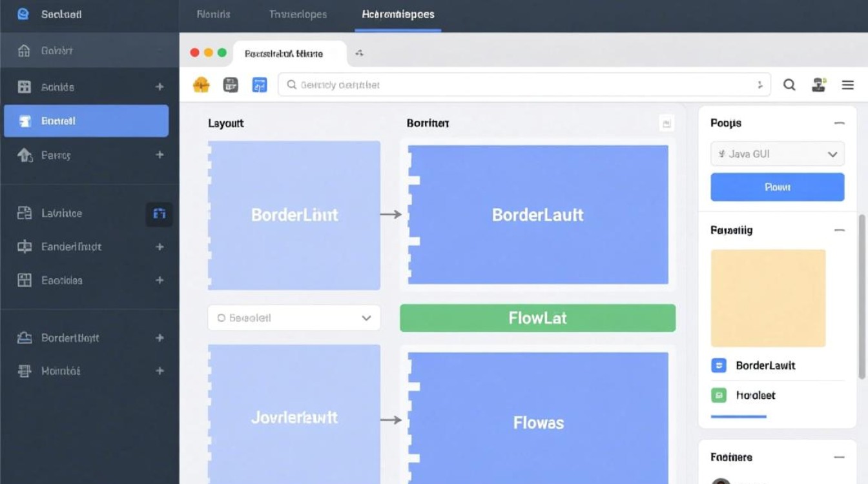
Task: Click the blue layout icon in toolbar
Action: click(260, 85)
